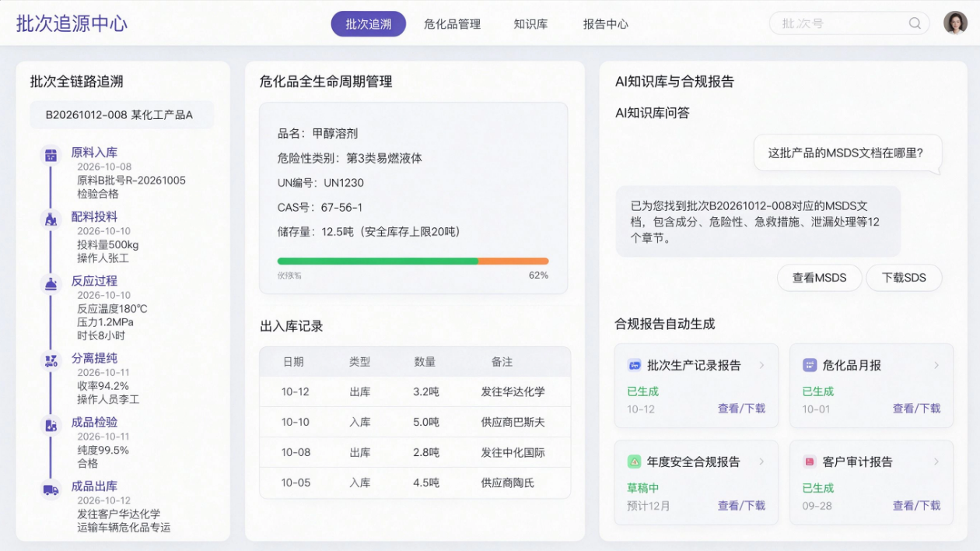
Task: Click the 查看MSDS button
Action: 819,278
